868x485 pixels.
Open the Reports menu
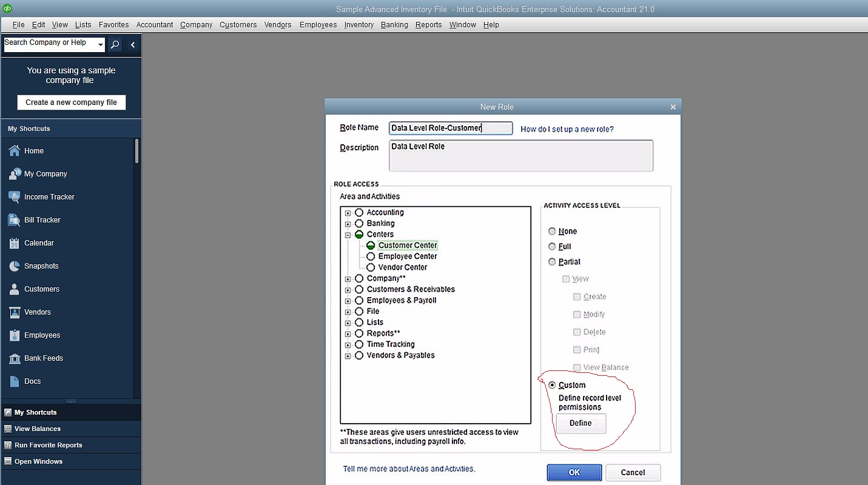click(429, 25)
